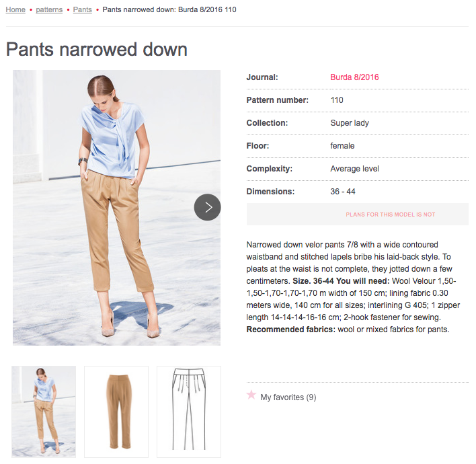Select the technical line drawing thumbnail
Screen dimensions: 476x464
189,412
